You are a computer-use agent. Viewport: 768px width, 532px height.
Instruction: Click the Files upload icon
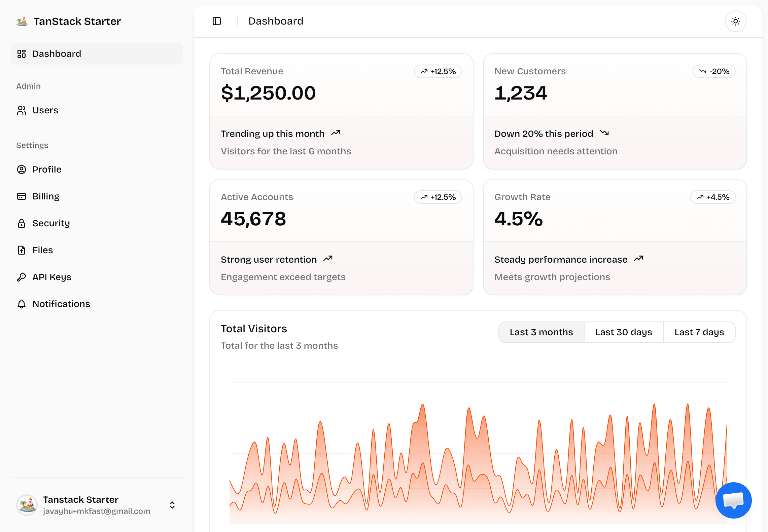pyautogui.click(x=22, y=250)
